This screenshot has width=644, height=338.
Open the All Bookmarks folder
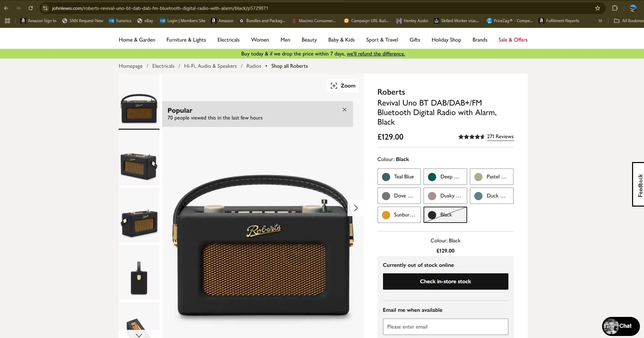(x=629, y=21)
